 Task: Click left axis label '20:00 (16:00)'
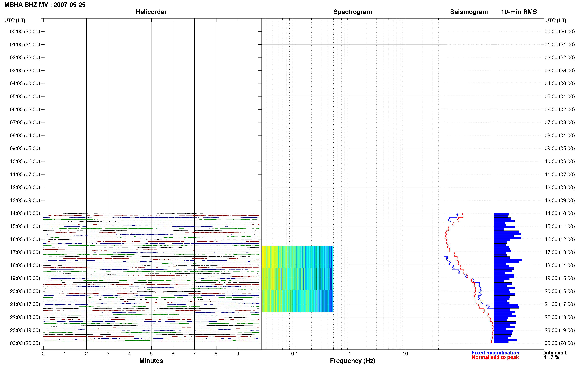(25, 291)
